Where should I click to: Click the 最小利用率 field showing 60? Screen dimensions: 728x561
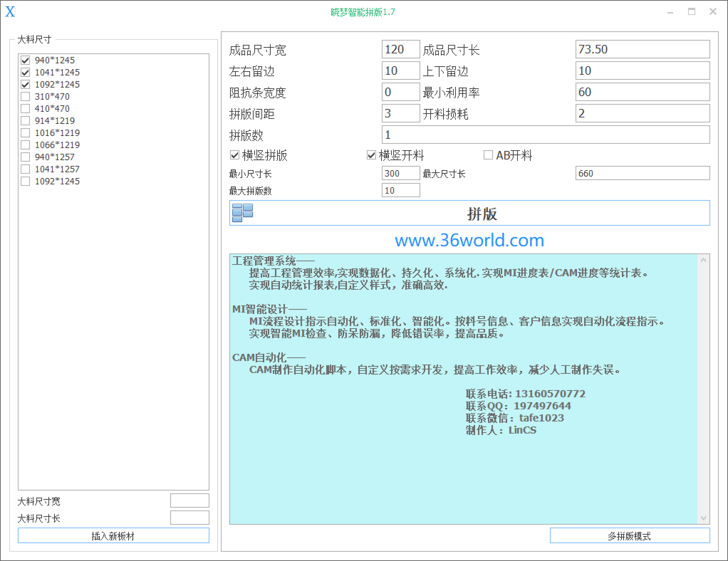[643, 92]
